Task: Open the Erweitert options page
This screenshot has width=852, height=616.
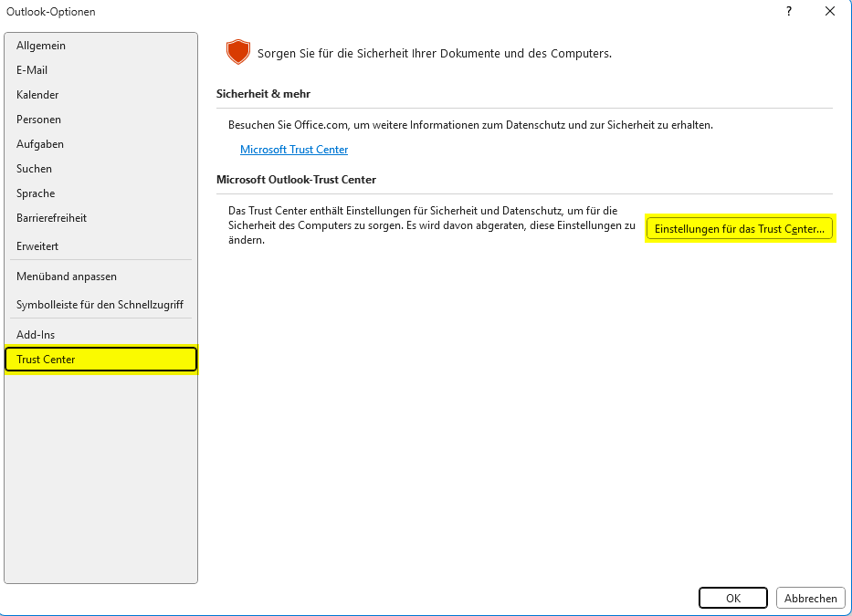Action: 37,246
